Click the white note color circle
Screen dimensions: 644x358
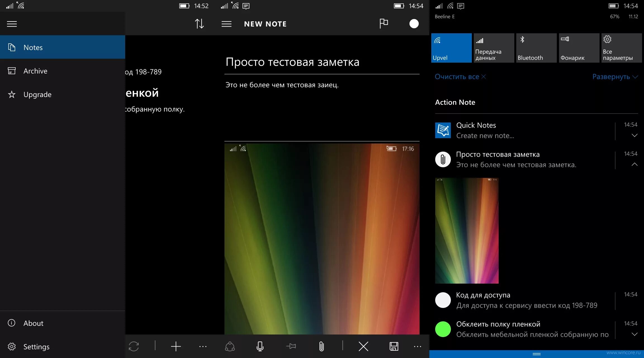[414, 24]
